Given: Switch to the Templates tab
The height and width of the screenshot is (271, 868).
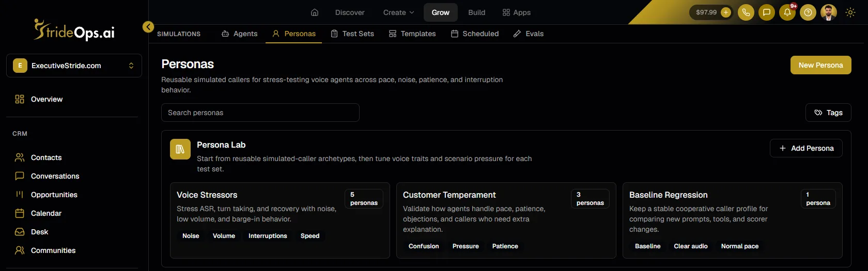Looking at the screenshot, I should point(412,34).
